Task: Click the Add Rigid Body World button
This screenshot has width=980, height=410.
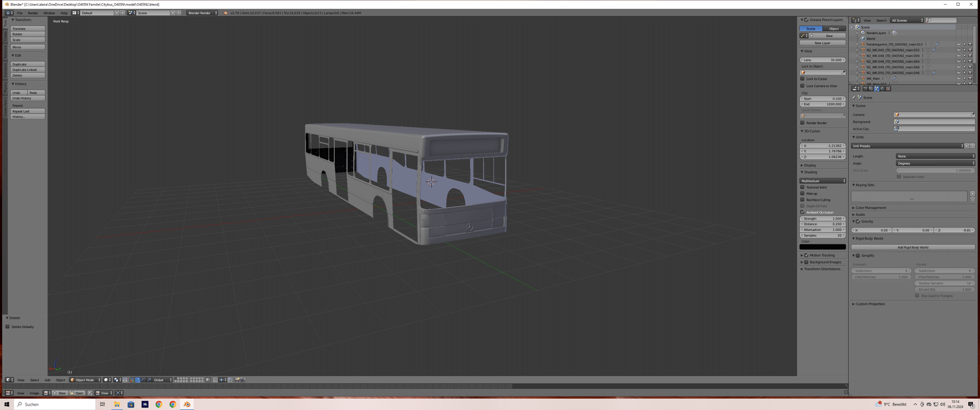Action: pyautogui.click(x=912, y=247)
